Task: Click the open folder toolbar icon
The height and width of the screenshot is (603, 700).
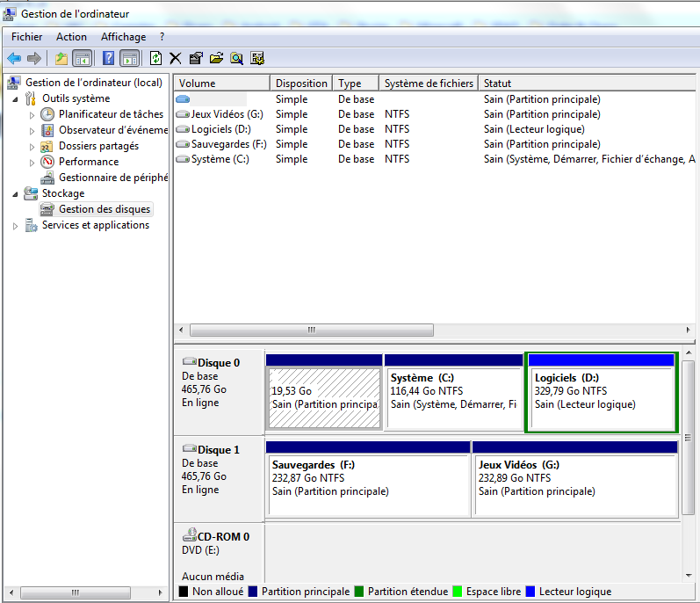Action: pyautogui.click(x=216, y=59)
